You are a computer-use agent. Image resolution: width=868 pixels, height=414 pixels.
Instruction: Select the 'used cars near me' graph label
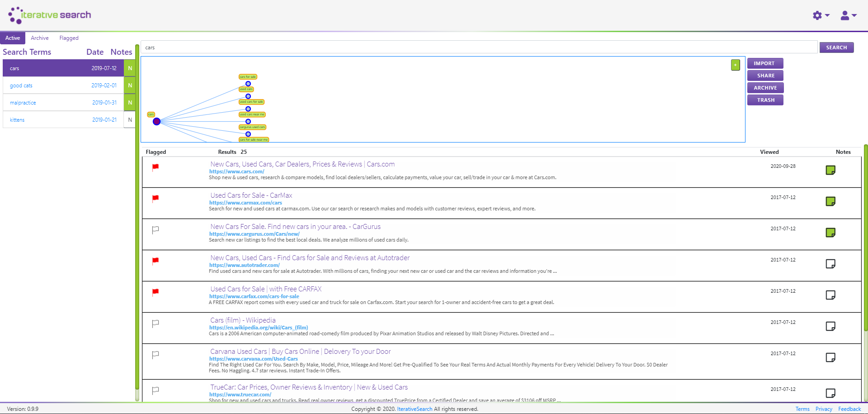[x=252, y=114]
